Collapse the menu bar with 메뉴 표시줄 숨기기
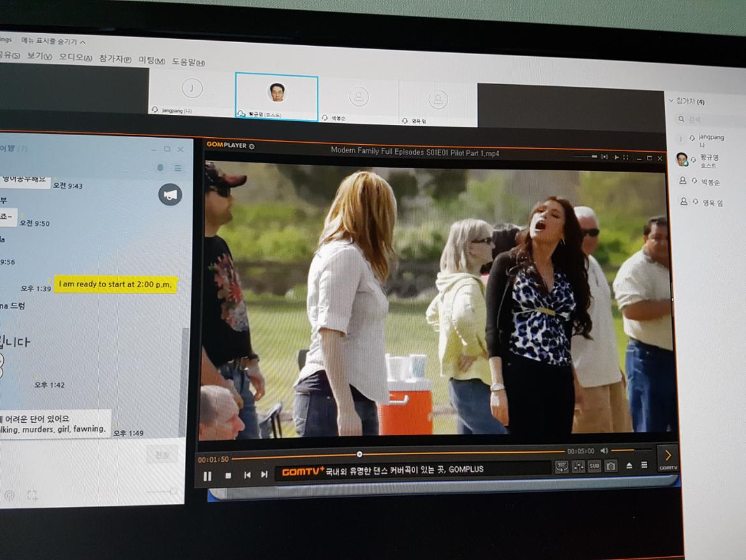Screen dimensions: 746x560 [54, 41]
